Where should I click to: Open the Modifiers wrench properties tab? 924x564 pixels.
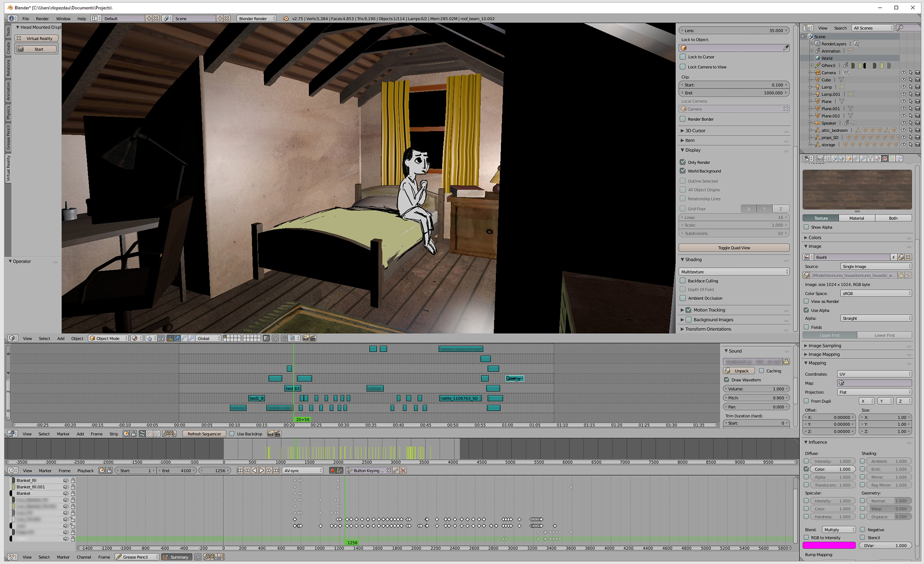tap(863, 158)
